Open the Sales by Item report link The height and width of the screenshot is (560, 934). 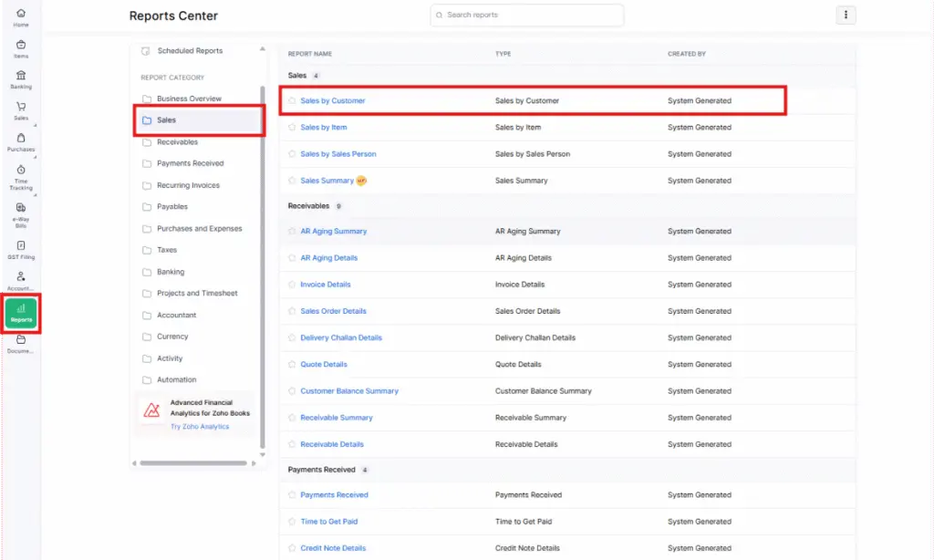coord(324,127)
